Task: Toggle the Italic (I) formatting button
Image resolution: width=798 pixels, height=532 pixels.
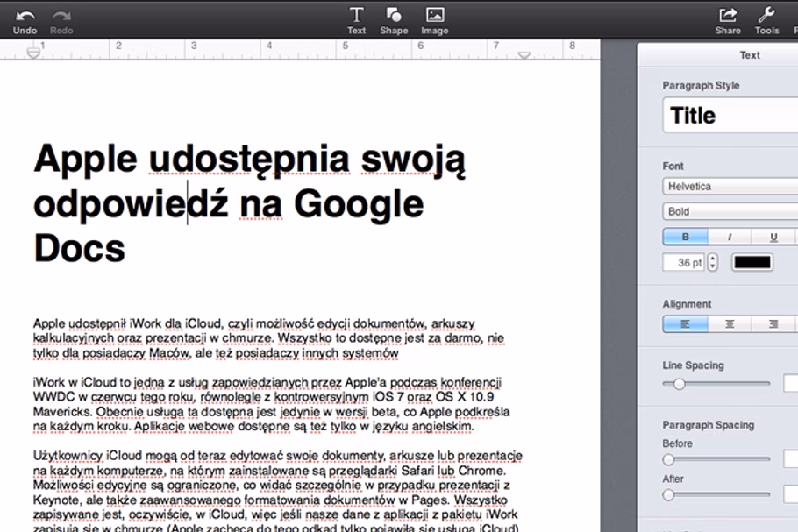Action: pos(730,237)
